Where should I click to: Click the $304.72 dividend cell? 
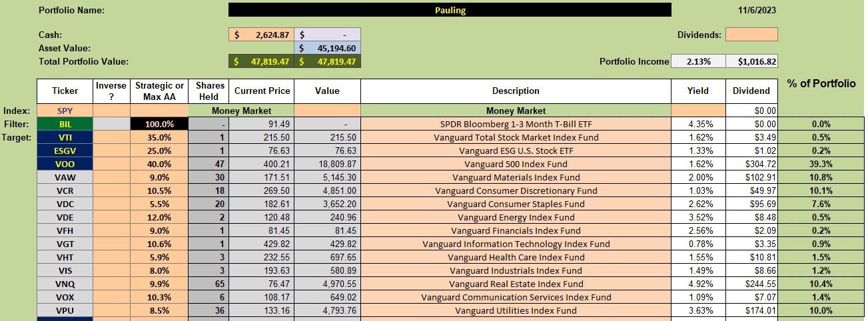(x=752, y=164)
